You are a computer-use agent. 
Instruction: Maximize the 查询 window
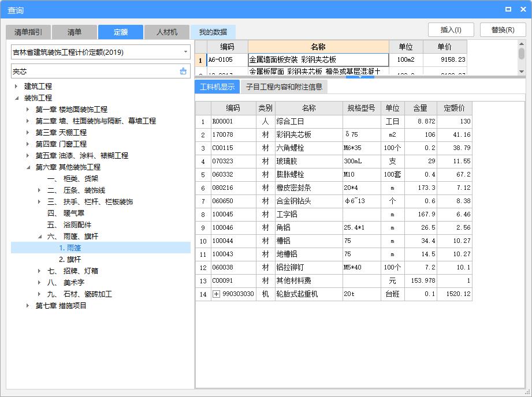(508, 9)
